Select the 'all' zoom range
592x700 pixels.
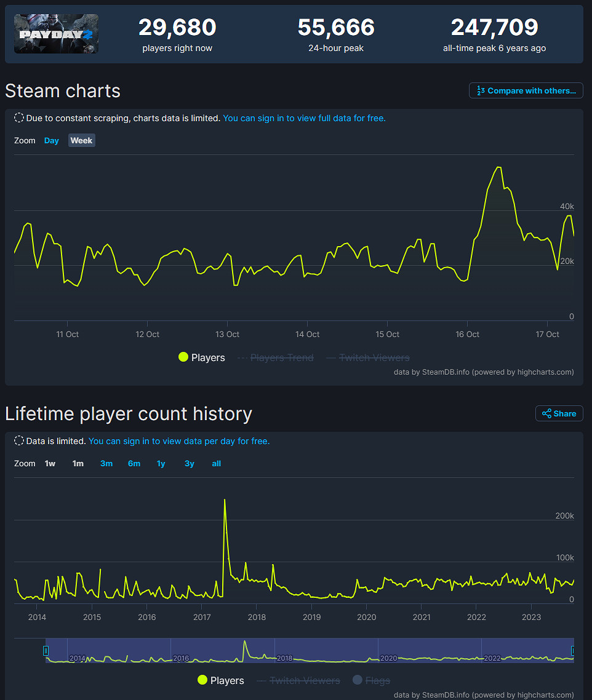point(216,463)
